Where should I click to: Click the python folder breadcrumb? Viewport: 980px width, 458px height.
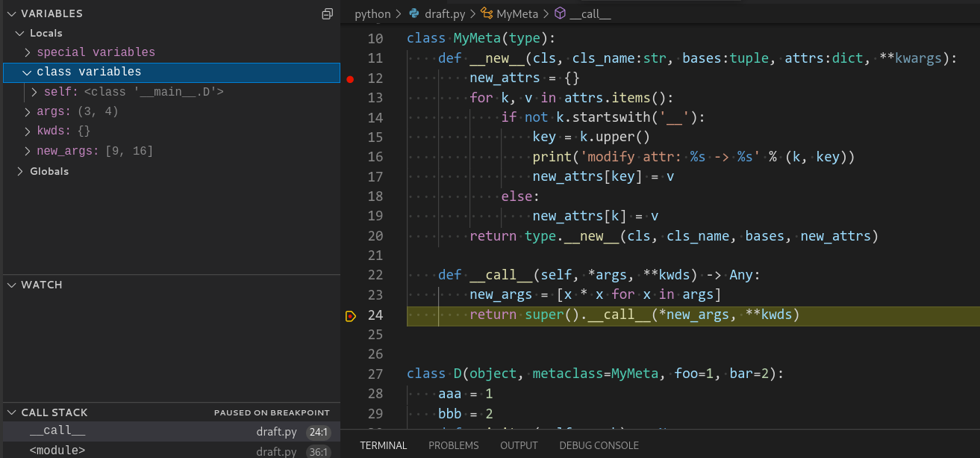(372, 13)
